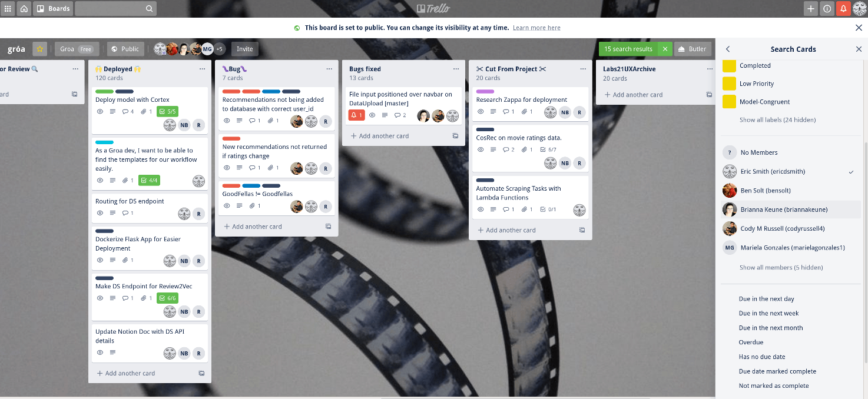Screen dimensions: 868x399
Task: Change the Public visibility setting
Action: point(125,49)
